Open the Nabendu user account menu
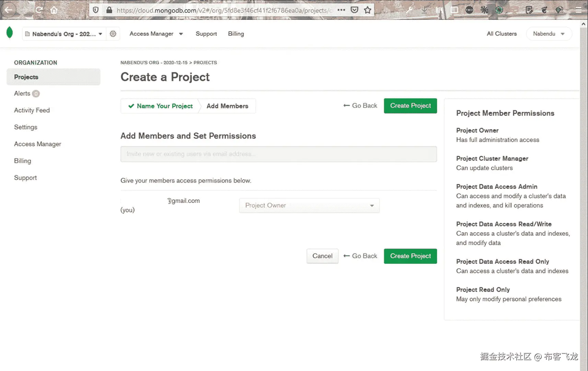Viewport: 588px width, 371px height. 549,34
